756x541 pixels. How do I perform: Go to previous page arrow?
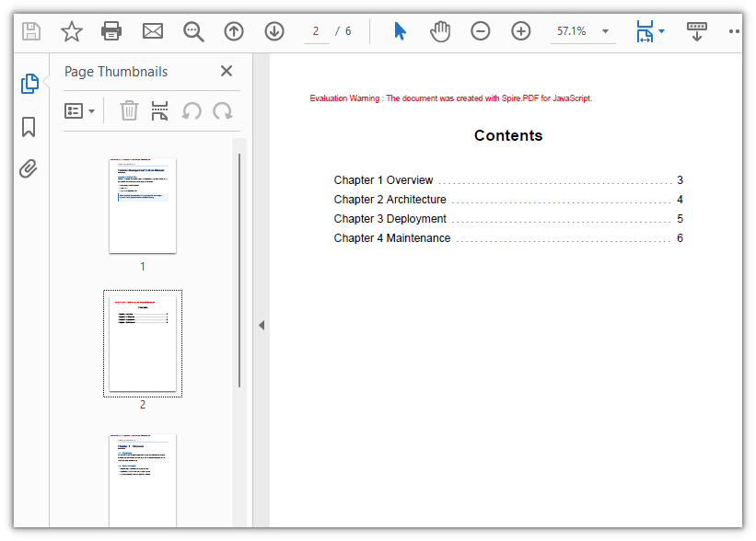(234, 31)
